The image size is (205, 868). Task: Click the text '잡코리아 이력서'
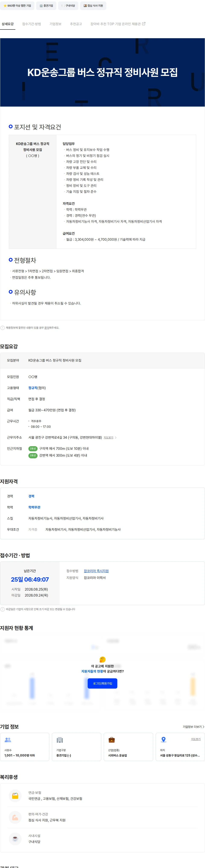(x=95, y=578)
